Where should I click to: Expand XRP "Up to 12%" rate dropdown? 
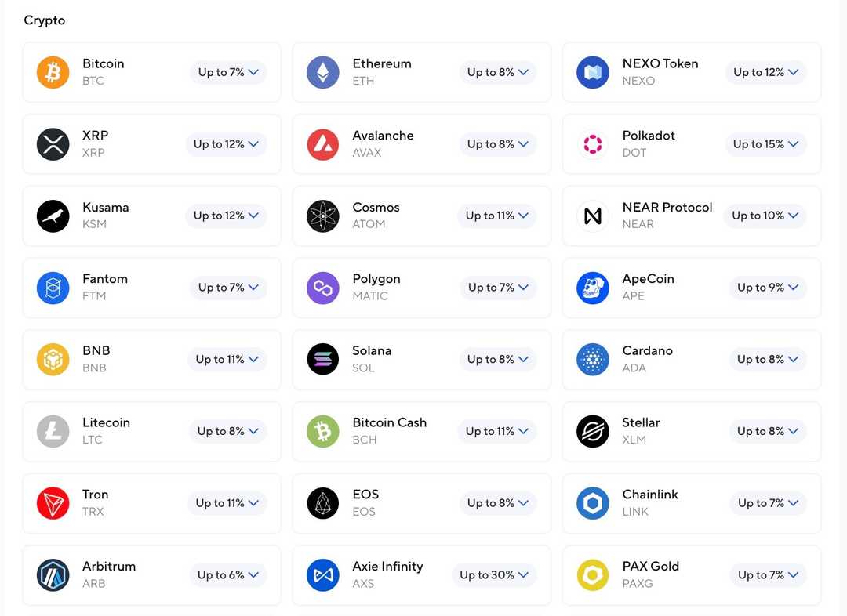coord(226,144)
